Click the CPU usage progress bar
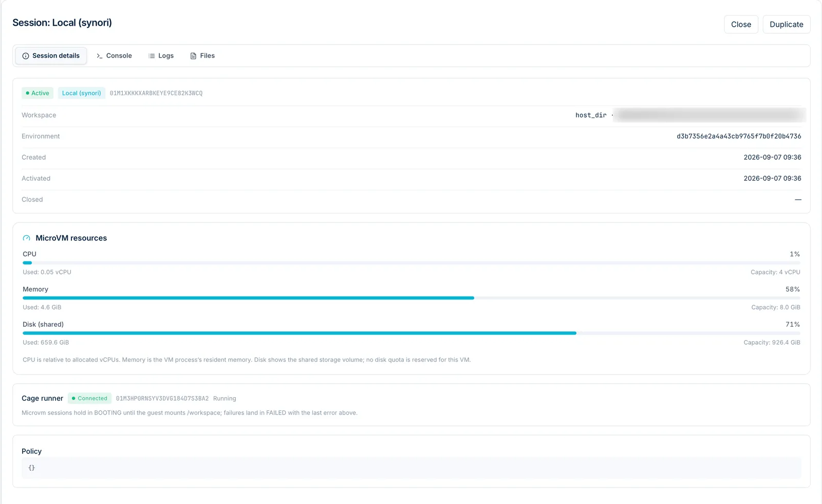Image resolution: width=822 pixels, height=504 pixels. tap(411, 263)
